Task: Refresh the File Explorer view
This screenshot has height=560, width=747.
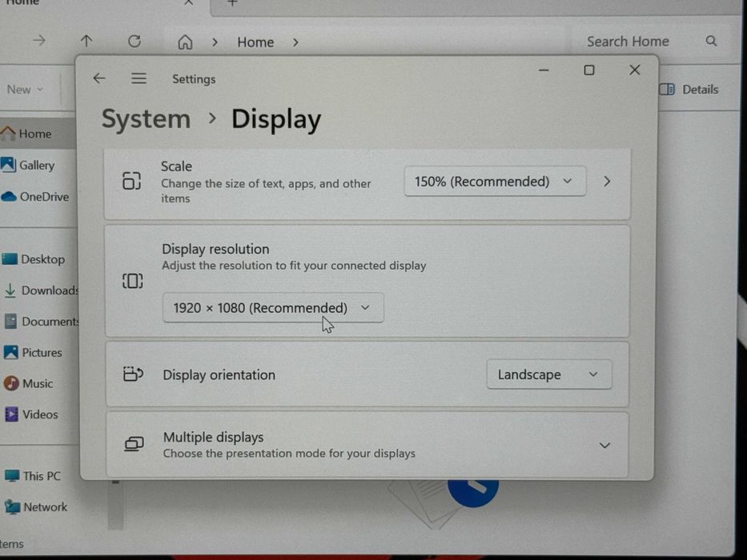Action: [x=135, y=41]
